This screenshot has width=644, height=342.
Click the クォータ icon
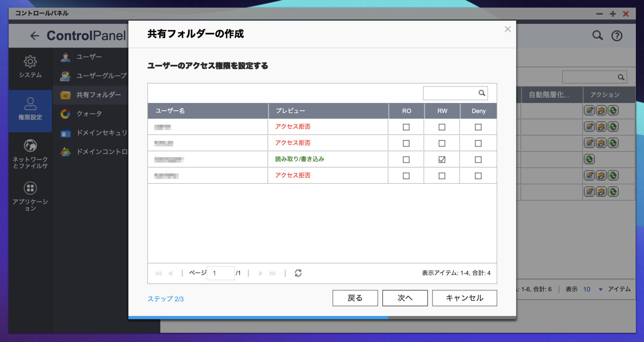66,114
